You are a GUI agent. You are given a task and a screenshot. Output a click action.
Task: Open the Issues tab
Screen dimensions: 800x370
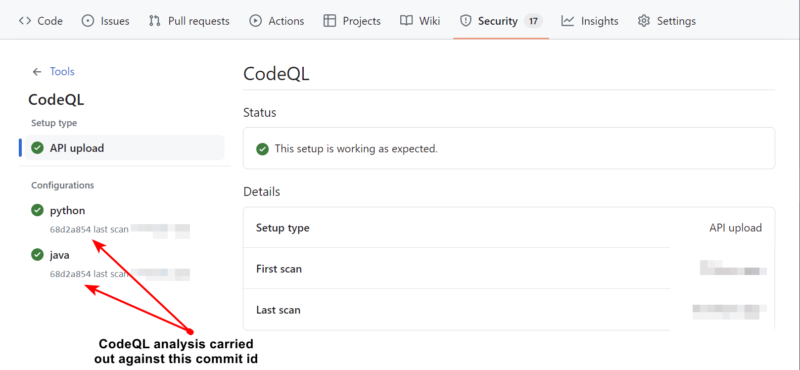pos(106,21)
